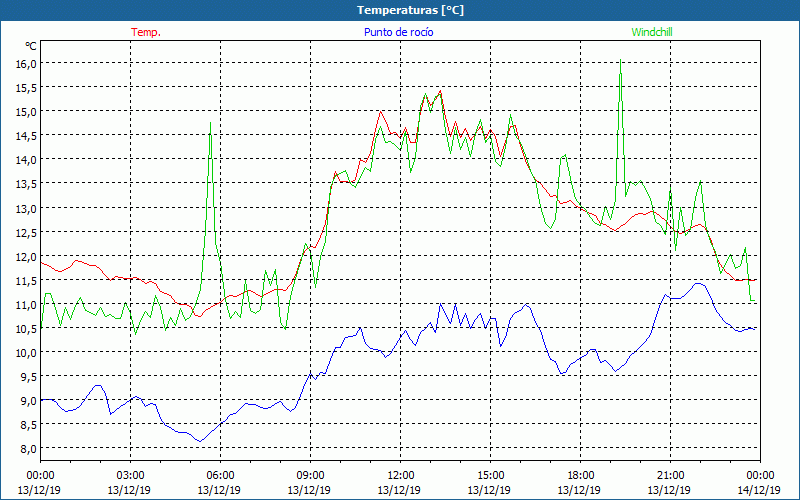800x500 pixels.
Task: Click the 06:00 time axis label
Action: click(220, 476)
